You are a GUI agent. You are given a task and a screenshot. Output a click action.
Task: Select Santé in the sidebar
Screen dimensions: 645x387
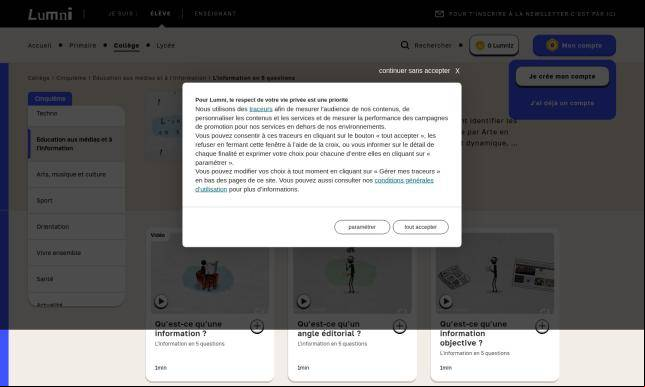(x=77, y=279)
